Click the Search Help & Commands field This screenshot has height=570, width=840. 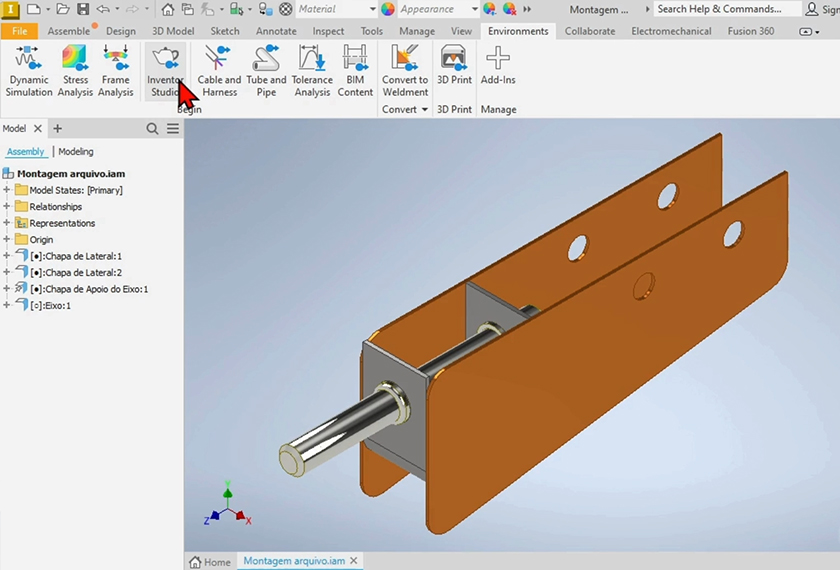pos(726,9)
